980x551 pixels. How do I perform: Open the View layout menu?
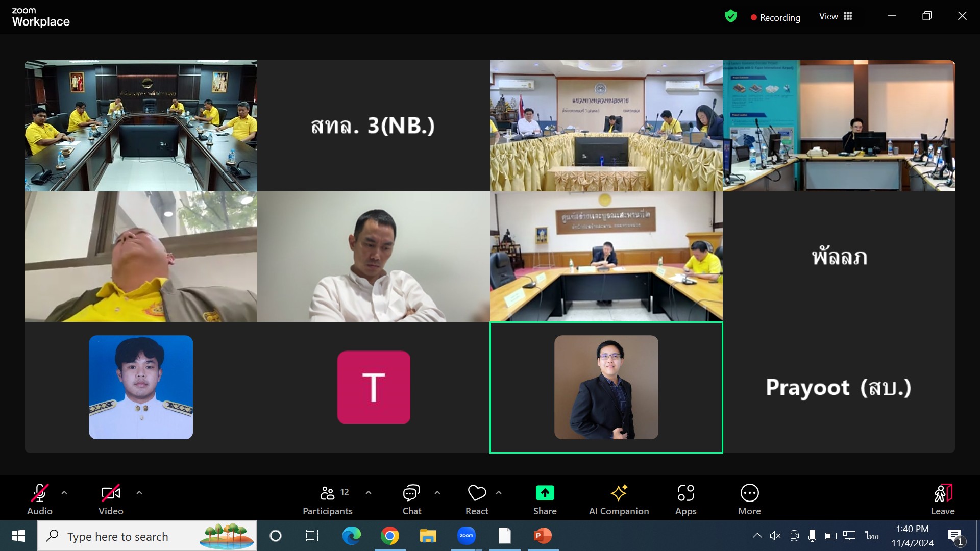[x=836, y=16]
